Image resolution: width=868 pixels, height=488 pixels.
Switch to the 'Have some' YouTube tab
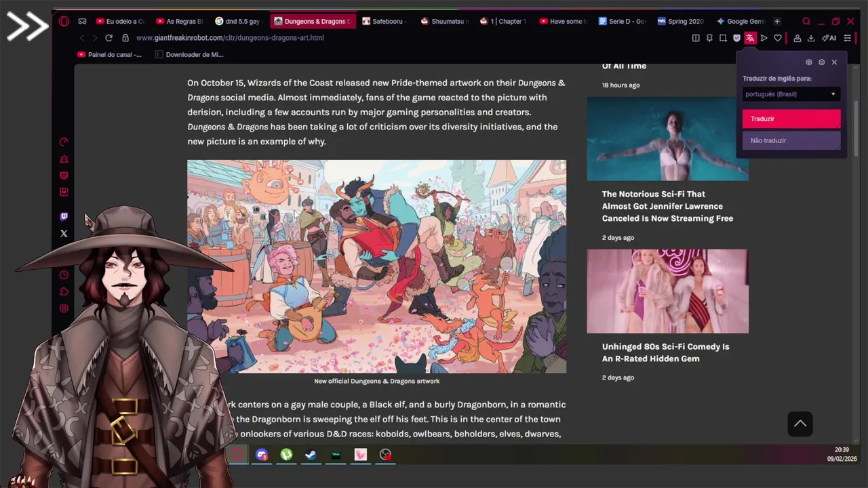(x=564, y=21)
